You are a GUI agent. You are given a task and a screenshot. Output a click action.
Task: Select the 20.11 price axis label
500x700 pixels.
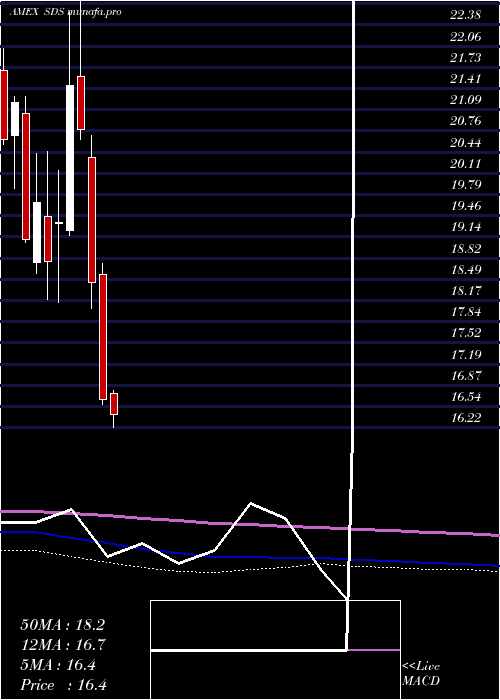pyautogui.click(x=466, y=164)
